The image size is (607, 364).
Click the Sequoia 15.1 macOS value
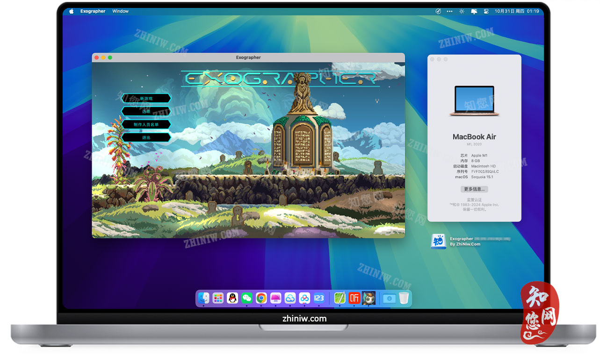[x=482, y=177]
